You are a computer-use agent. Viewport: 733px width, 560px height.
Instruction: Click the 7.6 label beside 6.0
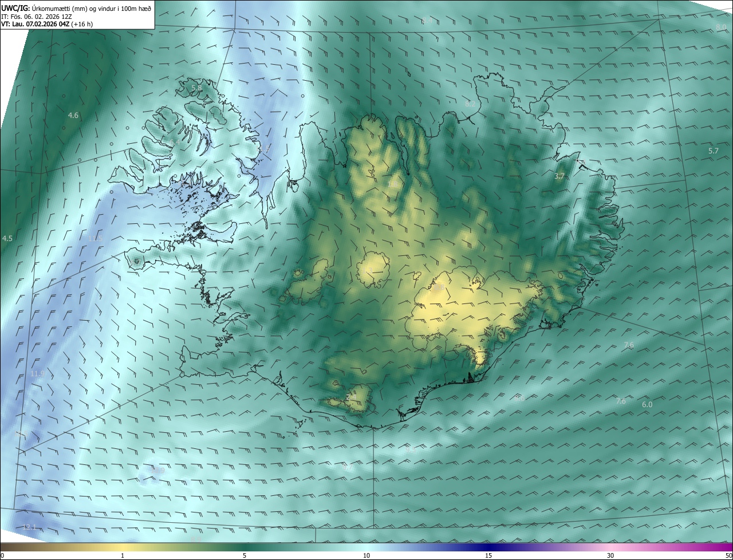pyautogui.click(x=621, y=401)
